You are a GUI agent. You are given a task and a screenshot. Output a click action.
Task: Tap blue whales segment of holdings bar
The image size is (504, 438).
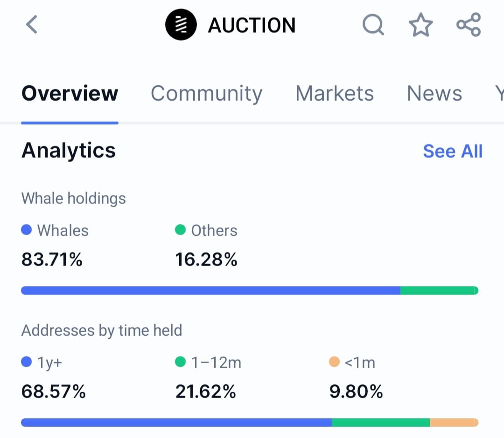pyautogui.click(x=210, y=291)
